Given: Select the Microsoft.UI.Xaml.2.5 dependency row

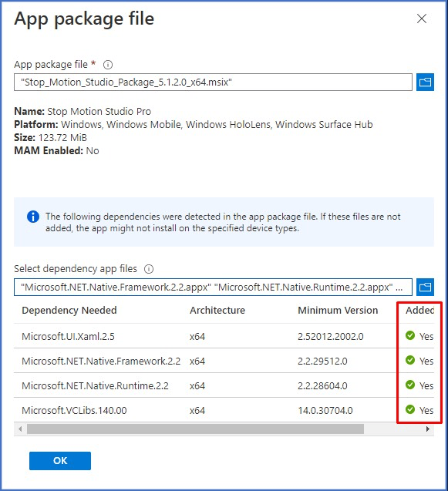Looking at the screenshot, I should point(224,336).
